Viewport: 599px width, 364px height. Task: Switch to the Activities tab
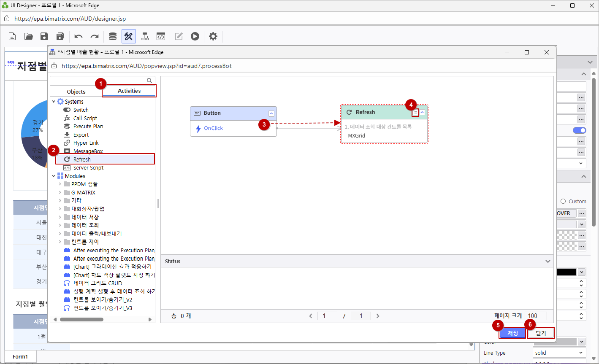click(129, 91)
